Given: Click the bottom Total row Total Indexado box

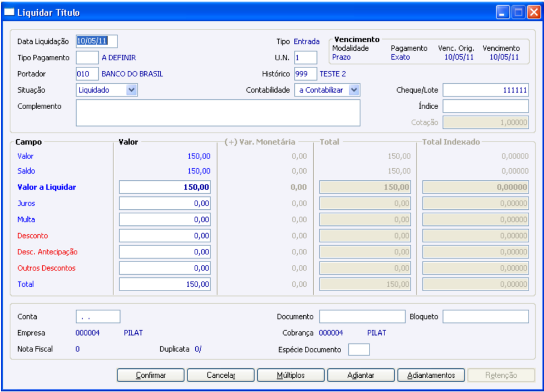Looking at the screenshot, I should point(475,284).
